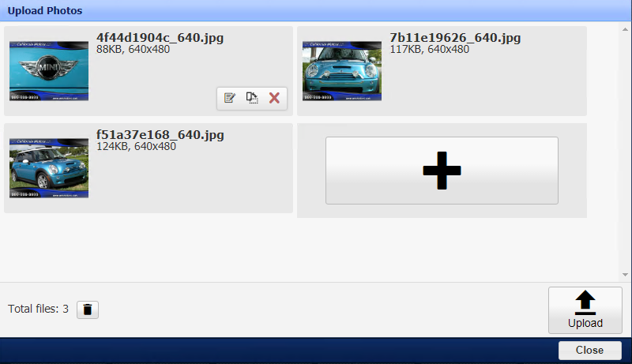Screen dimensions: 632x364
Task: Select the front view blue Mini thumbnail
Action: 342,71
